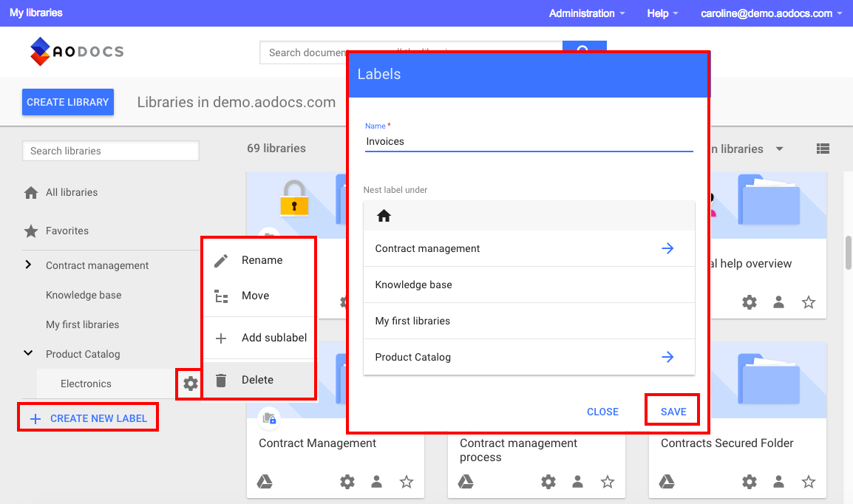Open Contracts Secured Folder library title
The height and width of the screenshot is (504, 853).
(727, 443)
